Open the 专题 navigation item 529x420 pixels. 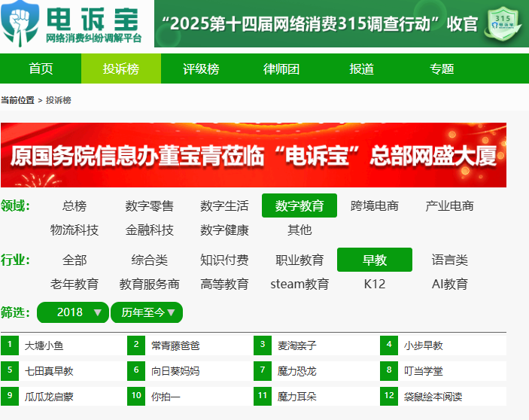(442, 68)
